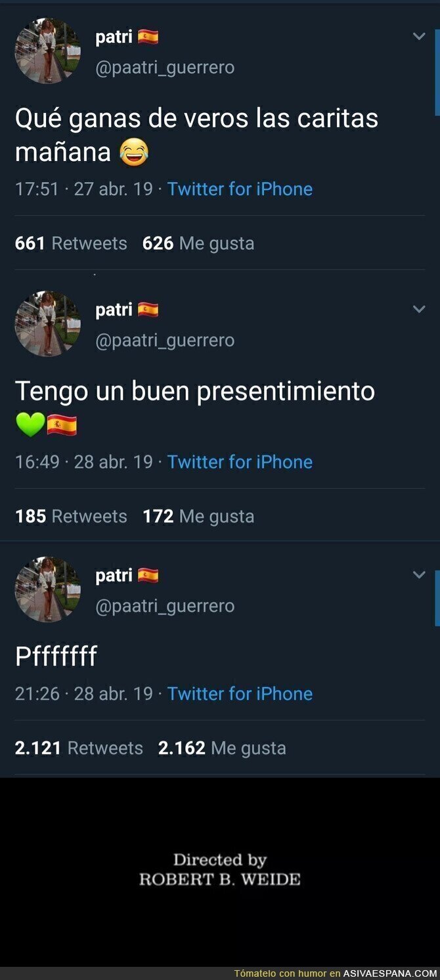Open the ASIVAESPANA.COM watermark link
Screen dimensions: 440x980
(390, 973)
